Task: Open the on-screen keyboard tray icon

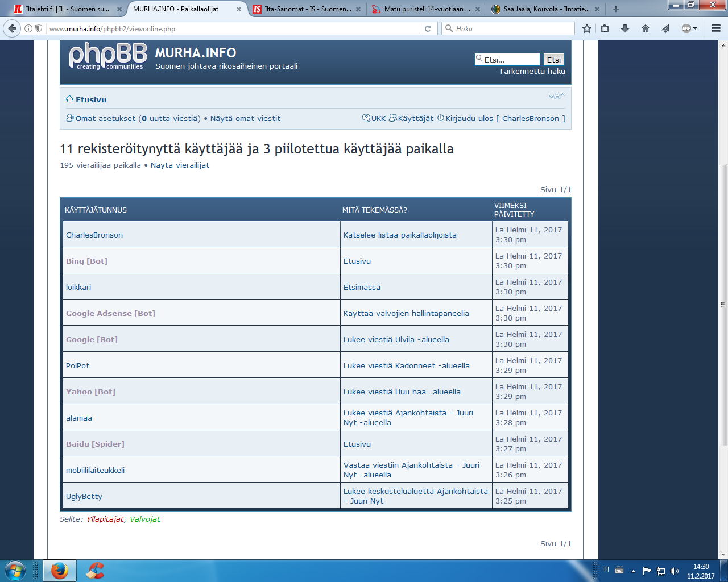Action: 619,570
